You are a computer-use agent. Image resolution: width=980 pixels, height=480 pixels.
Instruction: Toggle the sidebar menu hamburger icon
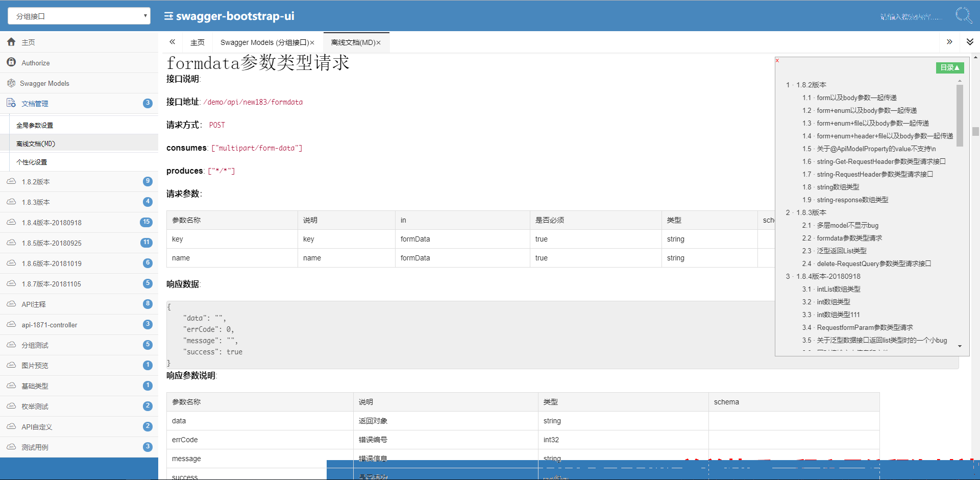point(168,16)
